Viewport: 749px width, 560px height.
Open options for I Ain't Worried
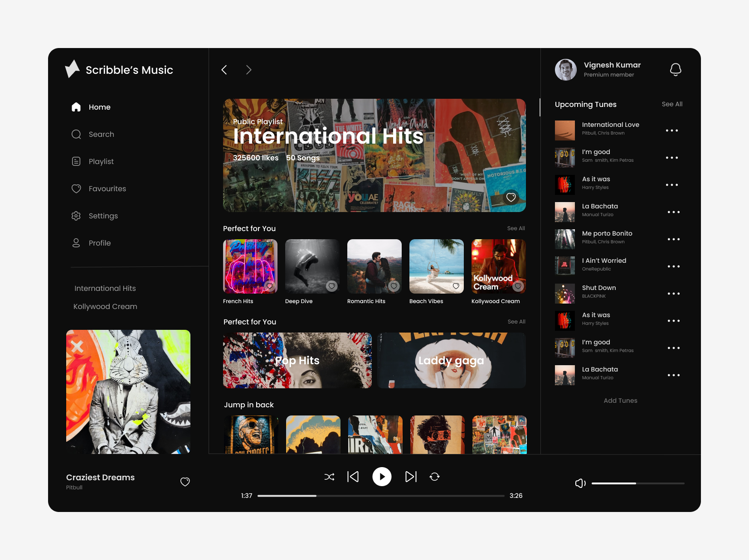674,266
